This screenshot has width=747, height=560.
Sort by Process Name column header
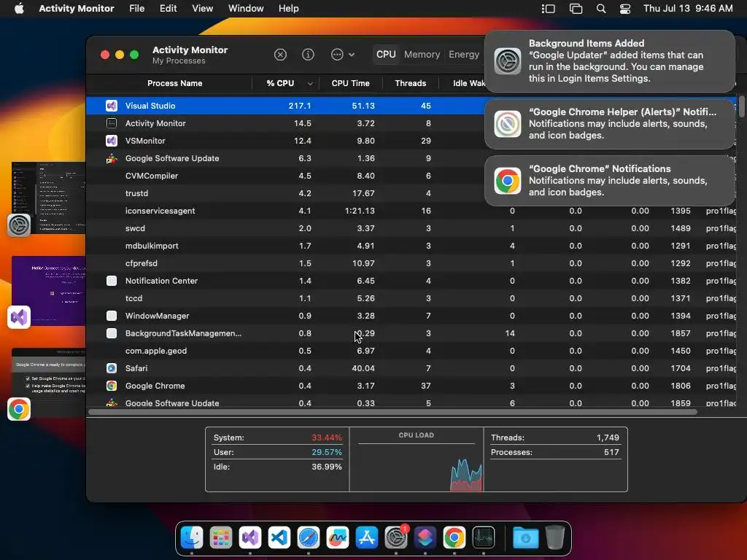pos(175,83)
